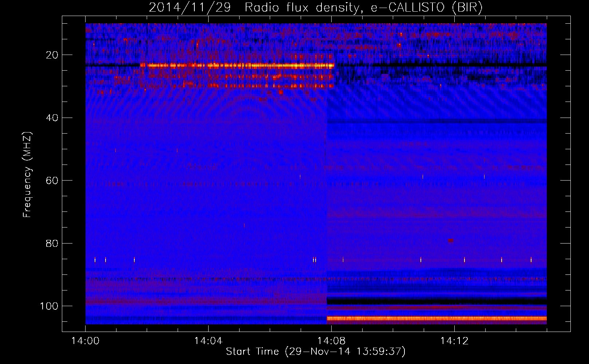Click the bright yellow emission band near 23 MHz

pyautogui.click(x=237, y=66)
